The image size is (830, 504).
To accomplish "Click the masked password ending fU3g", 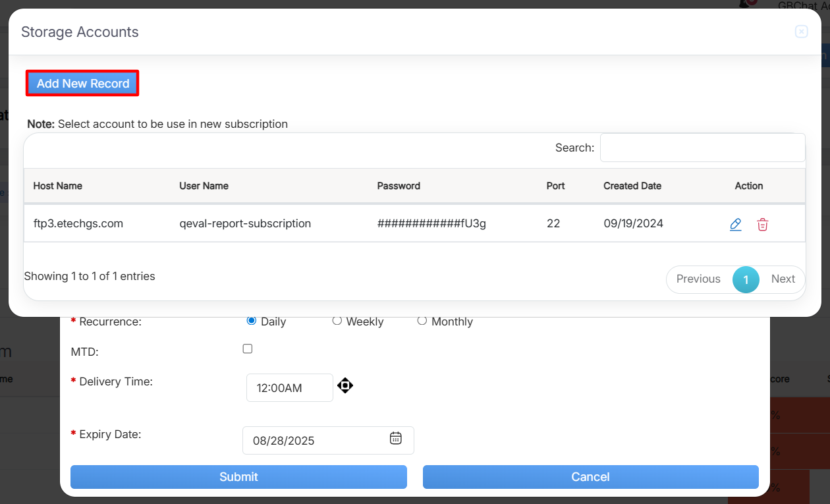I will click(x=431, y=223).
